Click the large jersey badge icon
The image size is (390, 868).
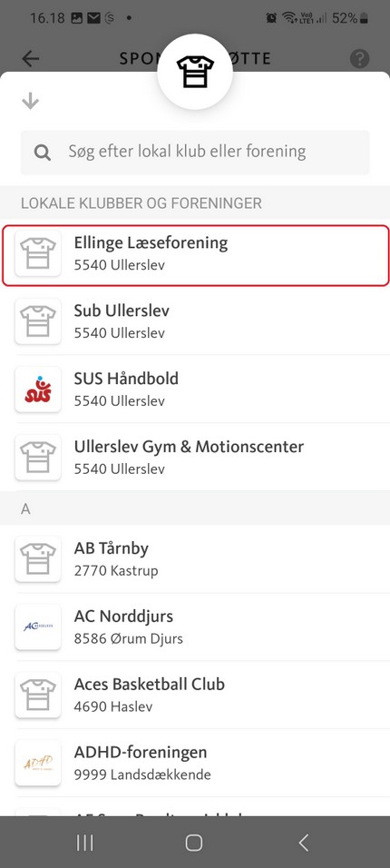(x=195, y=72)
